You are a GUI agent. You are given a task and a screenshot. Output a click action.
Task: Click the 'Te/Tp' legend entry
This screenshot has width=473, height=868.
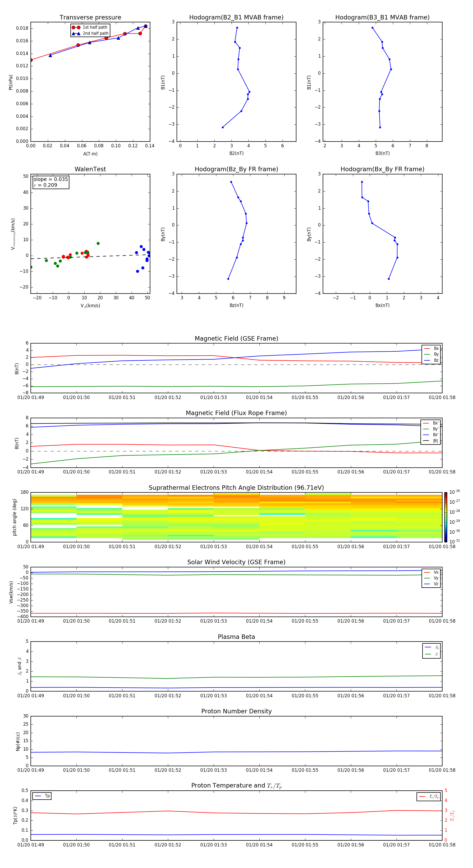(429, 797)
